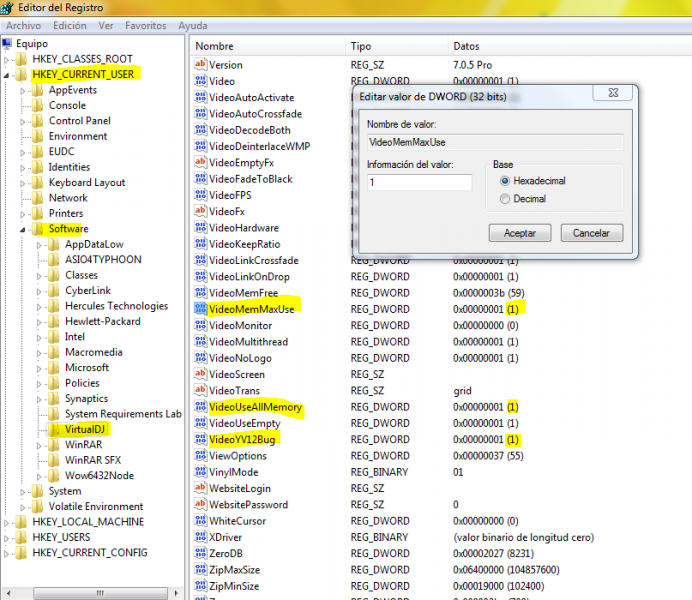Click the VirtualDJ folder icon
This screenshot has width=692, height=600.
[x=55, y=429]
